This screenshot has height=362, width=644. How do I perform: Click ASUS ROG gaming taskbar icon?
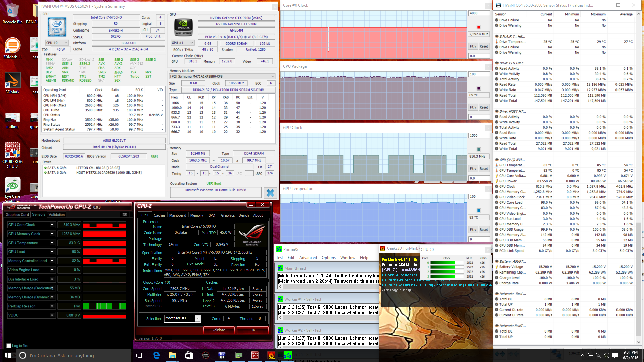[205, 355]
